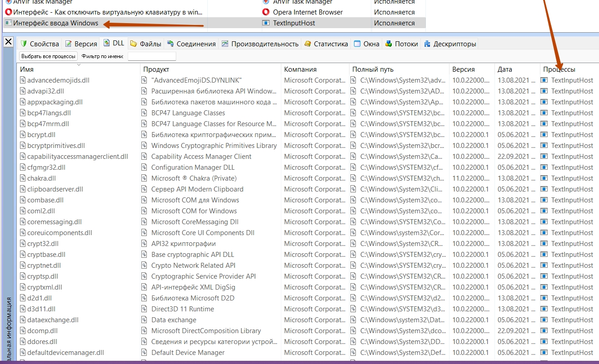Click the Исполняется status beside TextInputHost
Screen dimensions: 599x364
click(394, 23)
